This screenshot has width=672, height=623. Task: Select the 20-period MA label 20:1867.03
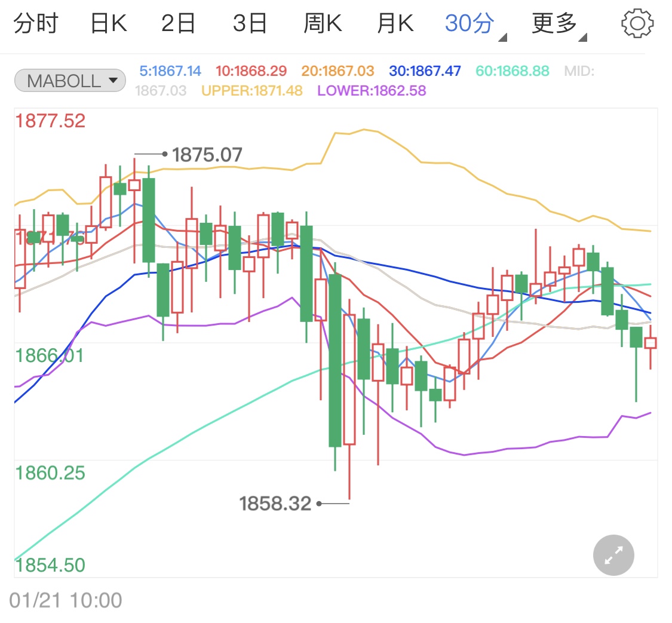pyautogui.click(x=337, y=70)
